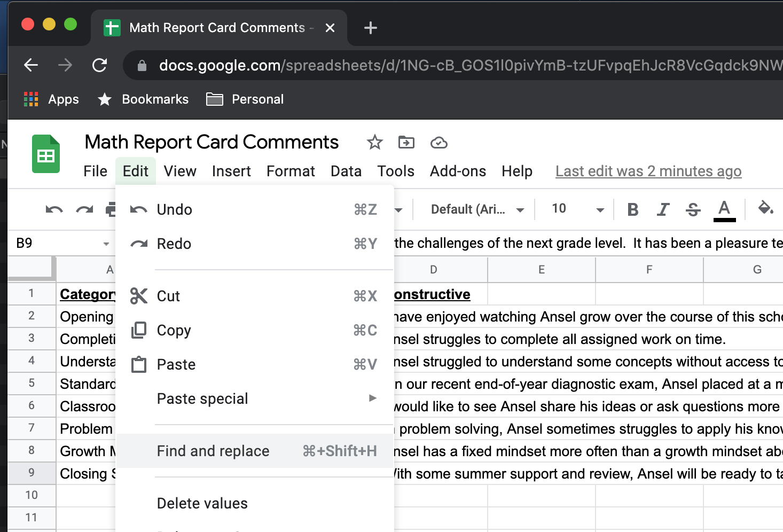Open the font family dropdown
Viewport: 783px width, 532px height.
[x=477, y=209]
